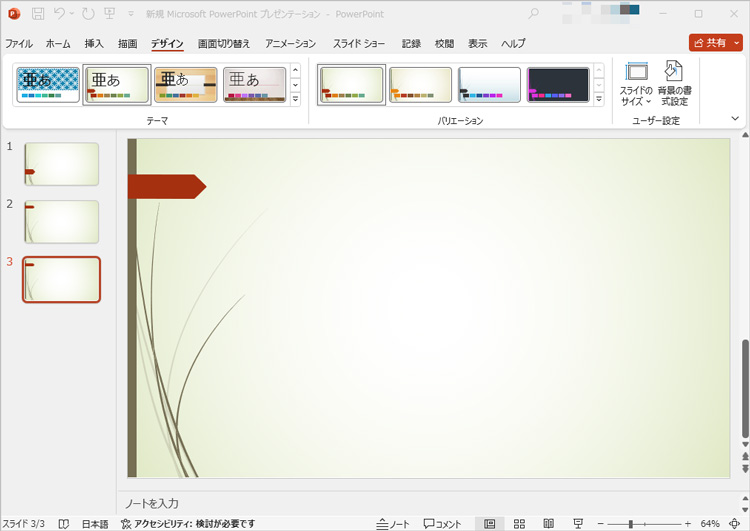Open the 画面切り替え tab
750x531 pixels.
[x=224, y=44]
